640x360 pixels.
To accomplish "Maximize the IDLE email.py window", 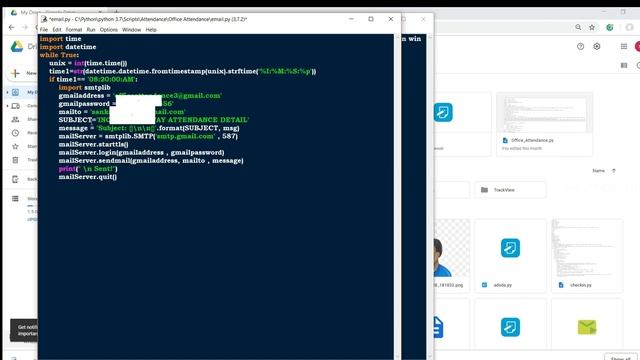I will click(371, 19).
